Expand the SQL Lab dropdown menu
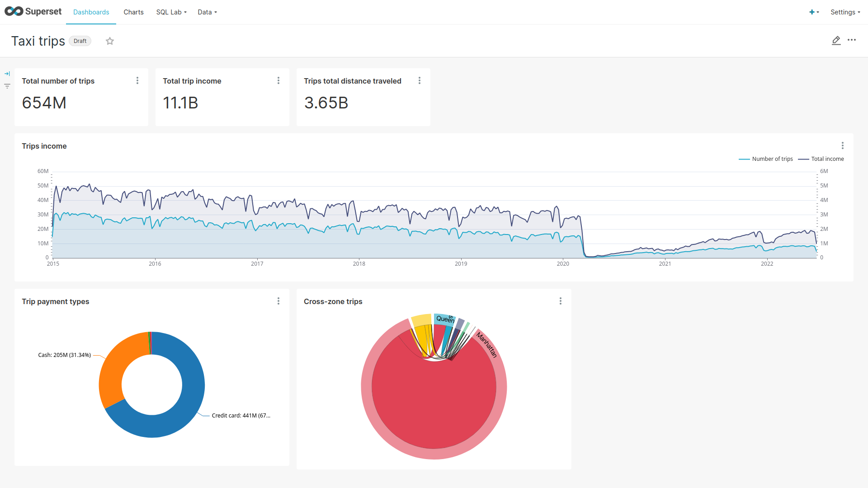Viewport: 868px width, 488px height. pos(171,12)
